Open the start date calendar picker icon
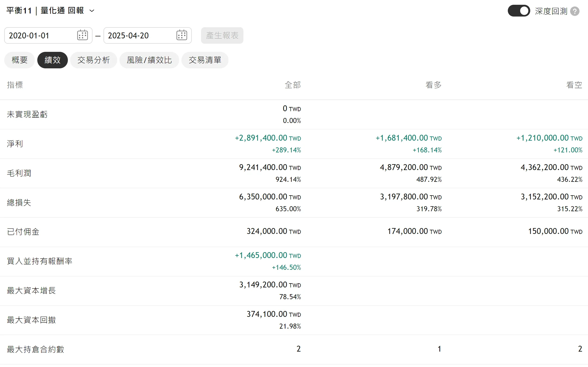The image size is (588, 367). (x=82, y=35)
